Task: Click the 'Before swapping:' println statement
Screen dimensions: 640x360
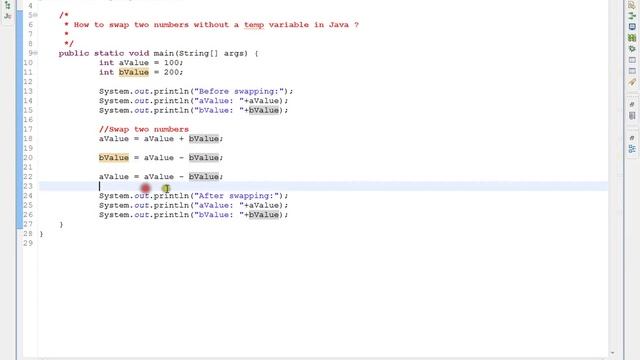Action: click(x=196, y=91)
